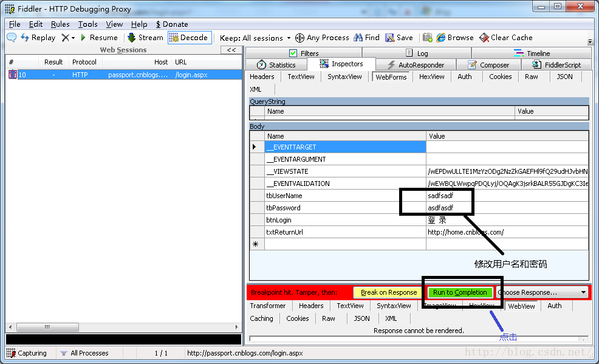Toggle the Decode button
599x364 pixels.
190,38
